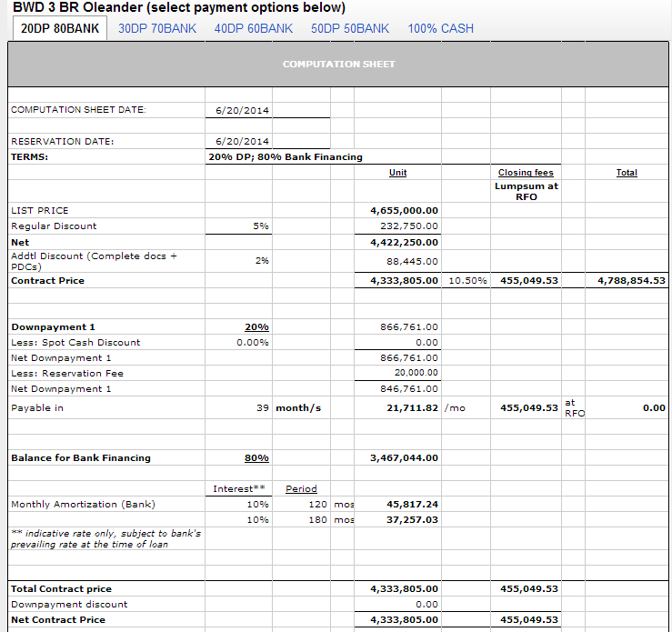
Task: Select the amortization 37,257.03
Action: [412, 520]
